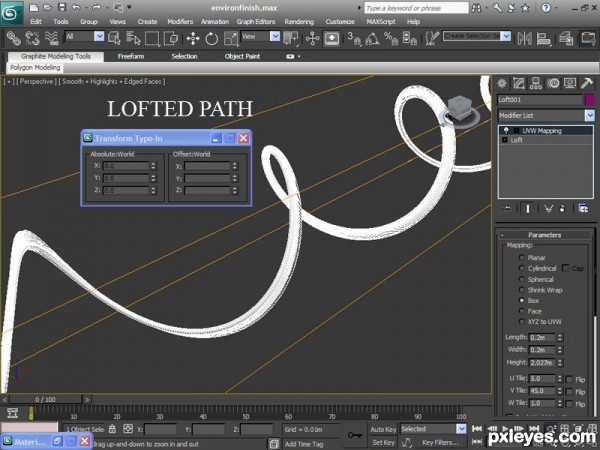600x450 pixels.
Task: Choose the Select Object tool
Action: coord(114,38)
